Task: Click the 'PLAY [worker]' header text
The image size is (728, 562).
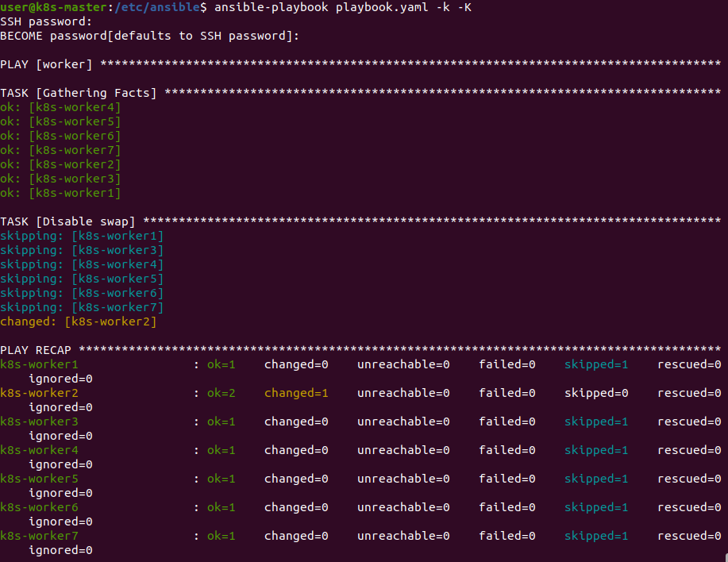Action: point(46,64)
